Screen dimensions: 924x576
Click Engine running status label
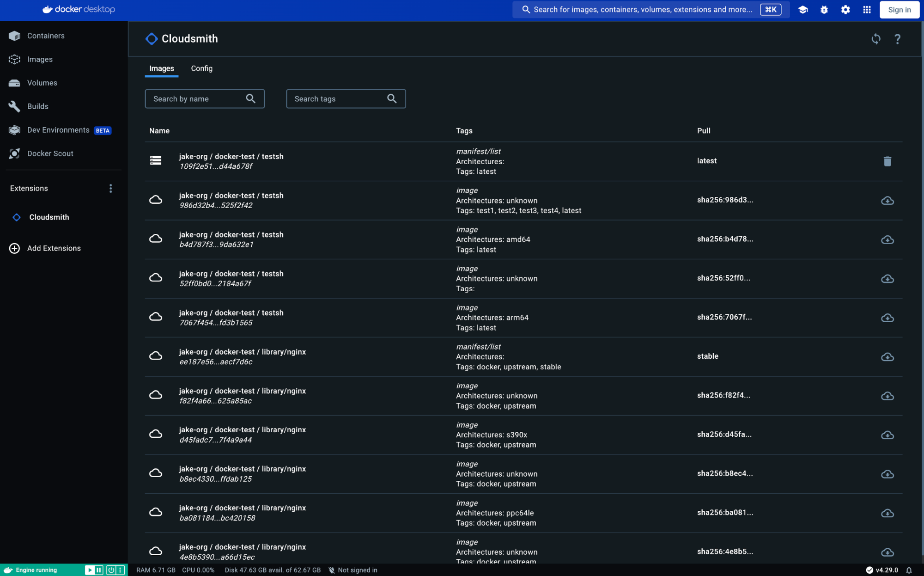[36, 570]
